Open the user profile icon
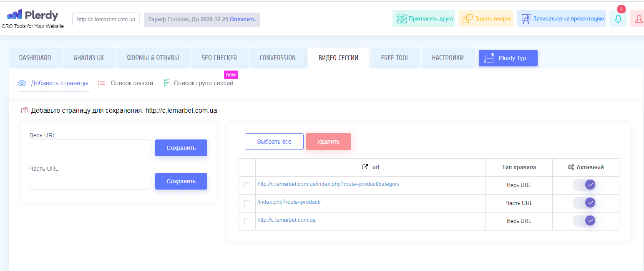This screenshot has height=271, width=644. click(638, 19)
